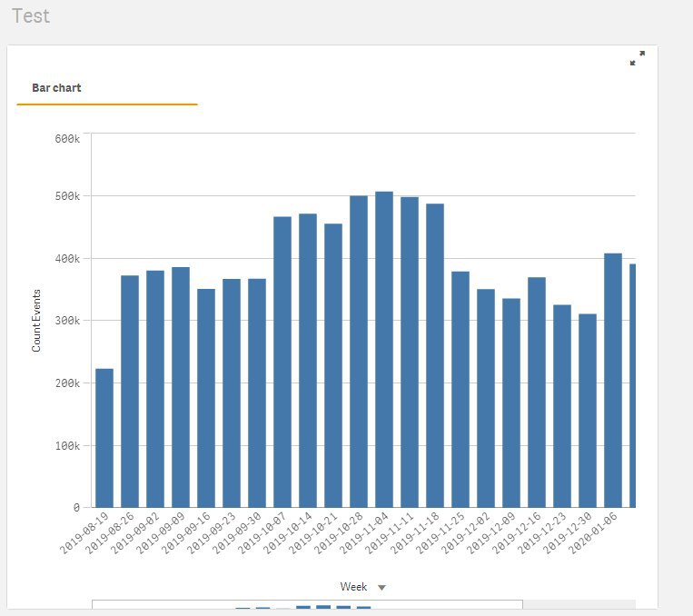Click the 100k y-axis label
Screen dimensions: 693x616
tap(67, 446)
